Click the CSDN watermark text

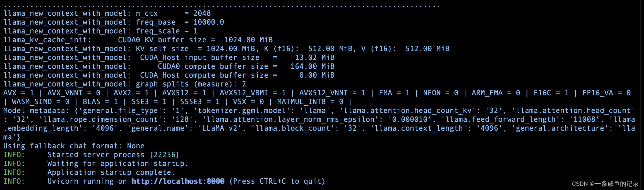pos(605,184)
